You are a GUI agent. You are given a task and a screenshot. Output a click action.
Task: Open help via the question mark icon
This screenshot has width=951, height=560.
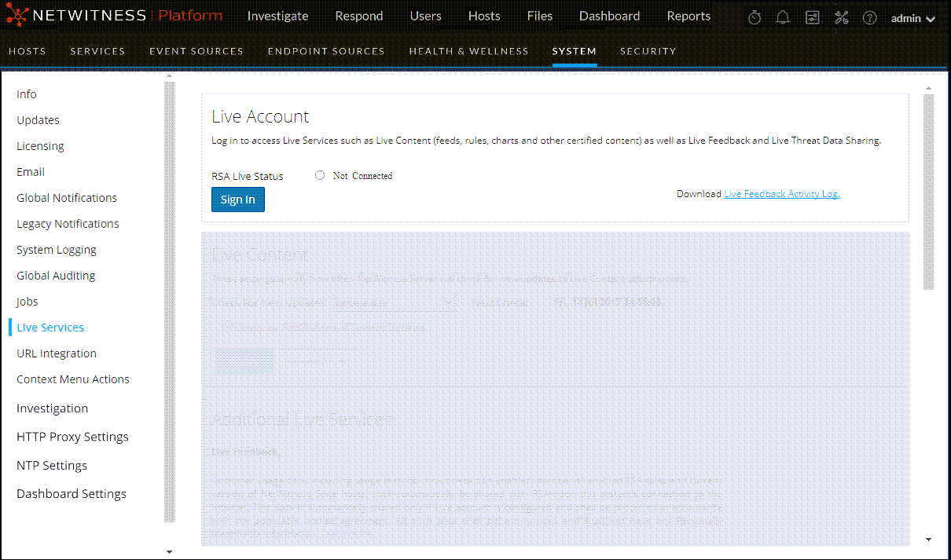869,16
